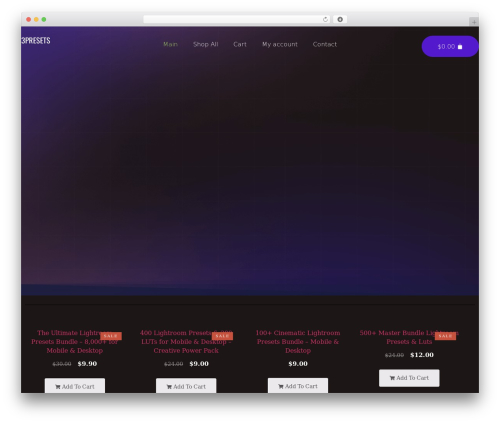Close the browser window with red button

tap(29, 19)
